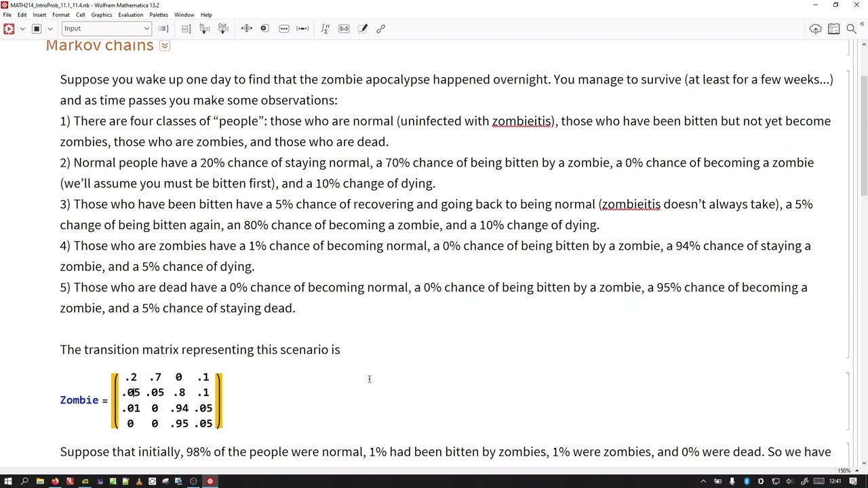Click the taskbar search magnifier icon
Screen dimensions: 868x488
(24, 481)
